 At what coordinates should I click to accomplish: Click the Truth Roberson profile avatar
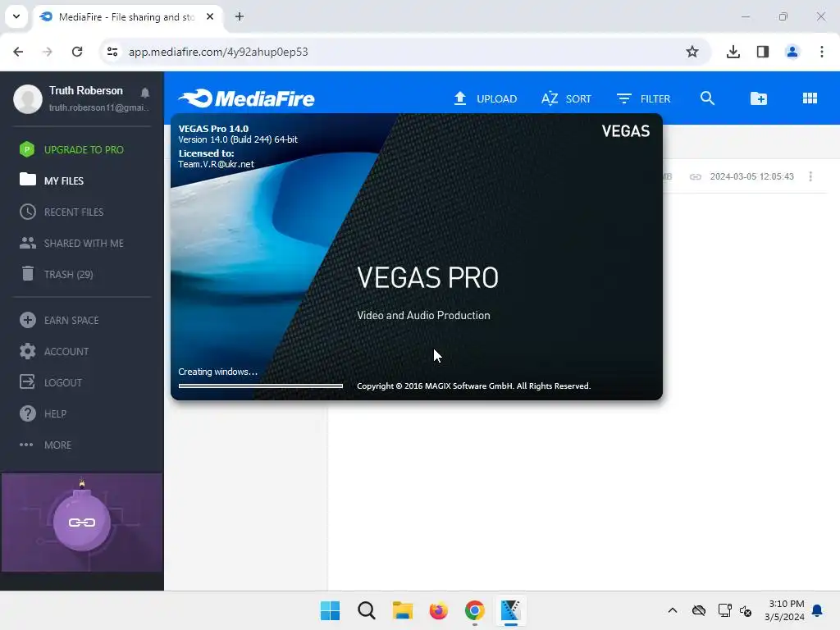pos(28,98)
